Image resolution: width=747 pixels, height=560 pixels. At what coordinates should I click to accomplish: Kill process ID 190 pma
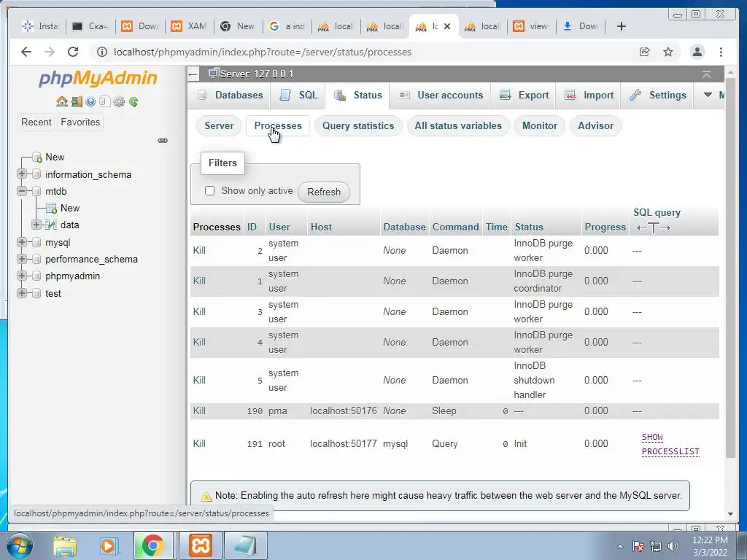click(x=199, y=411)
